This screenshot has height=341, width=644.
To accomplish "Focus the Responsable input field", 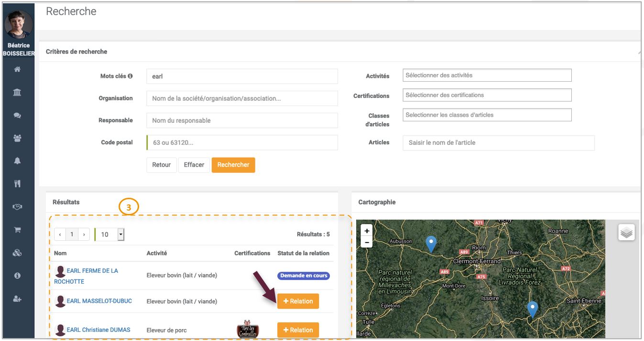I will pyautogui.click(x=242, y=120).
